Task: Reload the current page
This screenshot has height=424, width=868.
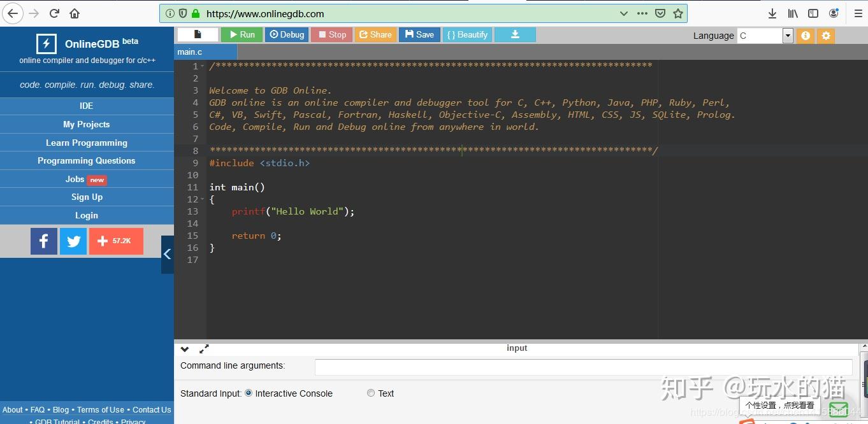Action: 54,13
